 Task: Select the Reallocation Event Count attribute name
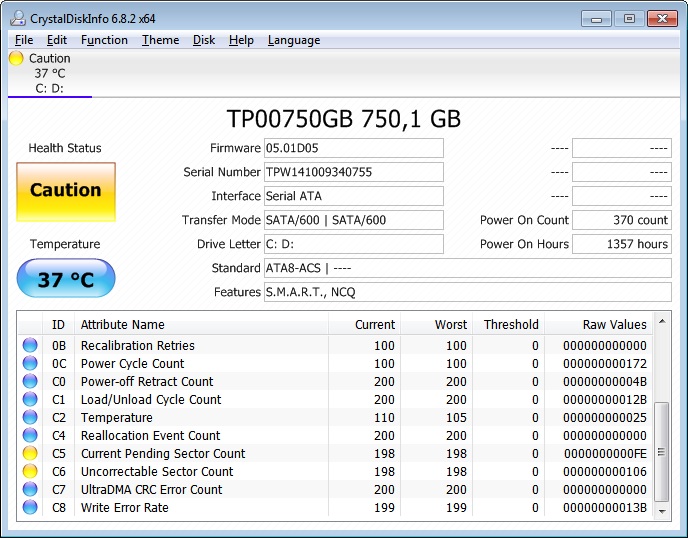tap(150, 435)
